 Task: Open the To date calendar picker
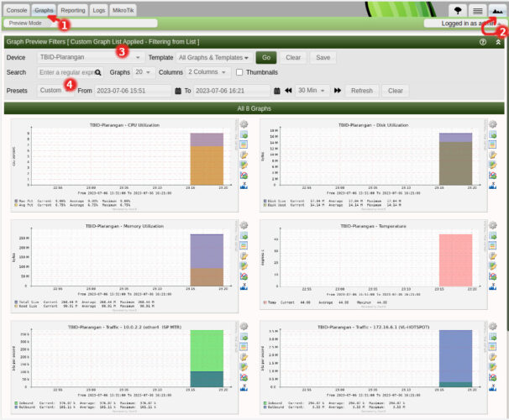pyautogui.click(x=276, y=91)
